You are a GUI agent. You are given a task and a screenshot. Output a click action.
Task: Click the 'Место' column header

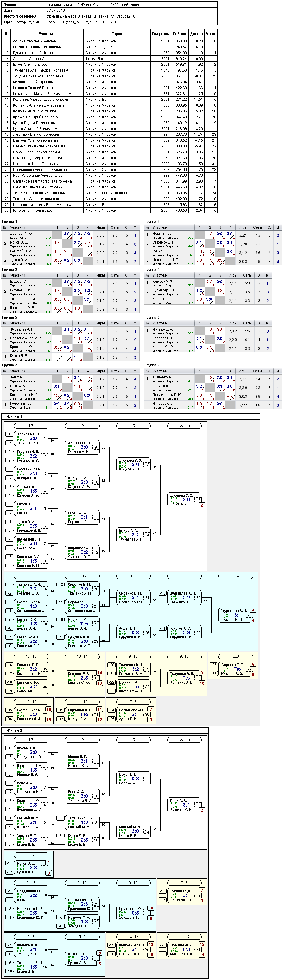pyautogui.click(x=211, y=34)
